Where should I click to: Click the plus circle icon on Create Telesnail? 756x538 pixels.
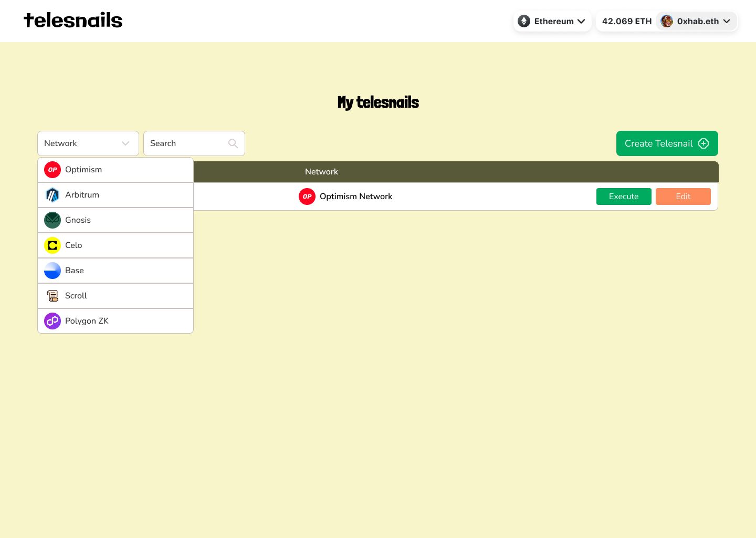(703, 143)
